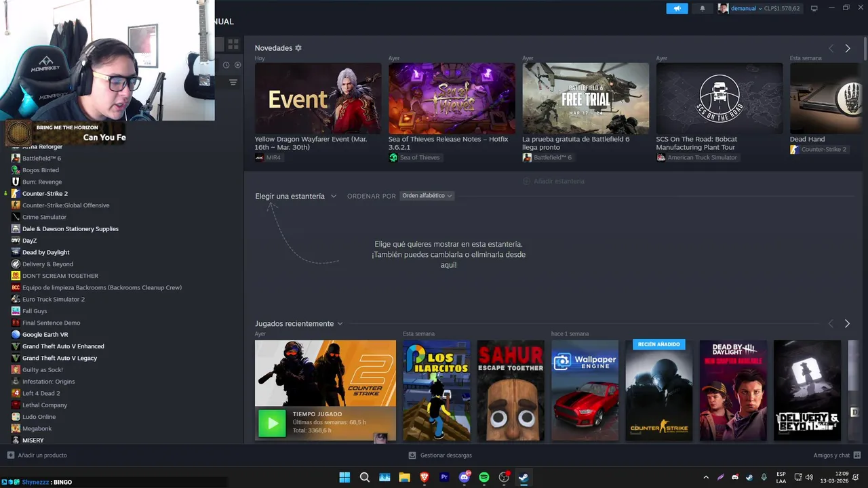868x488 pixels.
Task: Open Los Pilarcitos game tile
Action: coord(437,390)
